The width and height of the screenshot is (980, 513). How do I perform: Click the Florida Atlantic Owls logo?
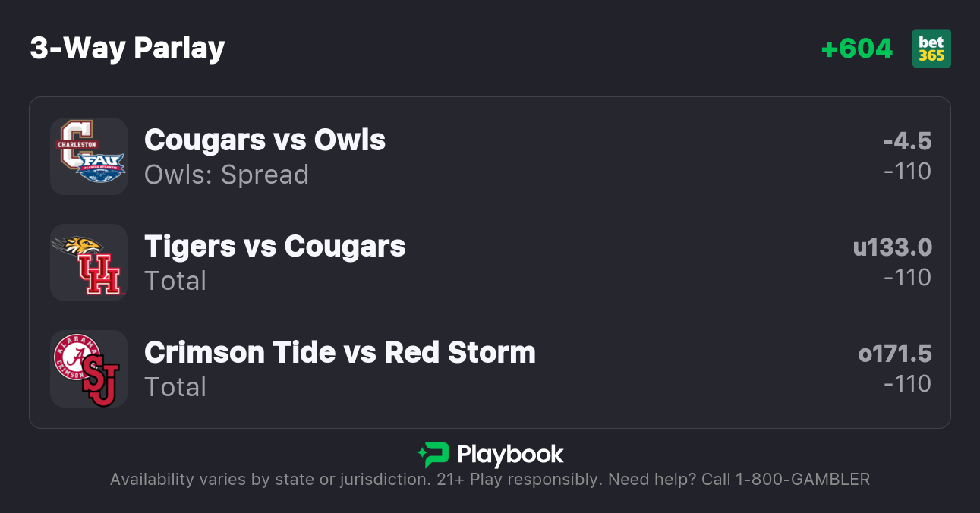[102, 167]
